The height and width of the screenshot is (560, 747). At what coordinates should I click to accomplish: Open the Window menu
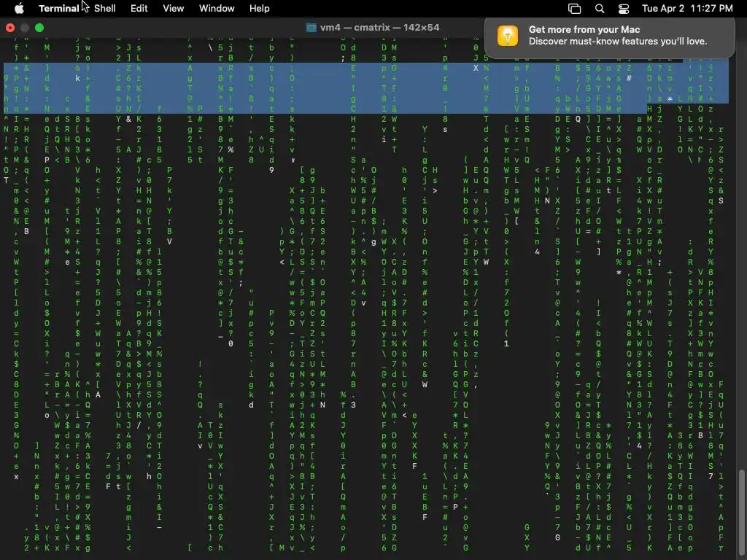tap(217, 8)
